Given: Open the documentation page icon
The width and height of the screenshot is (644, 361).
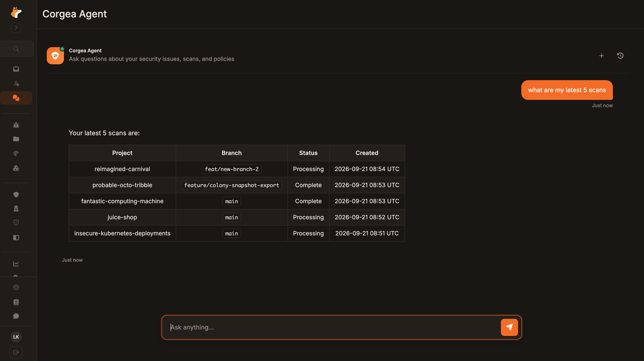Looking at the screenshot, I should click(x=16, y=302).
